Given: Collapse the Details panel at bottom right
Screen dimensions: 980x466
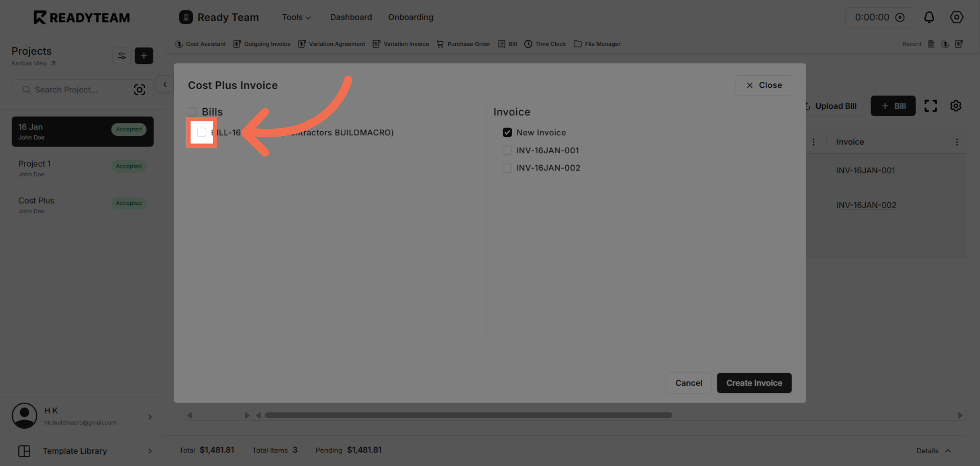Looking at the screenshot, I should point(934,450).
